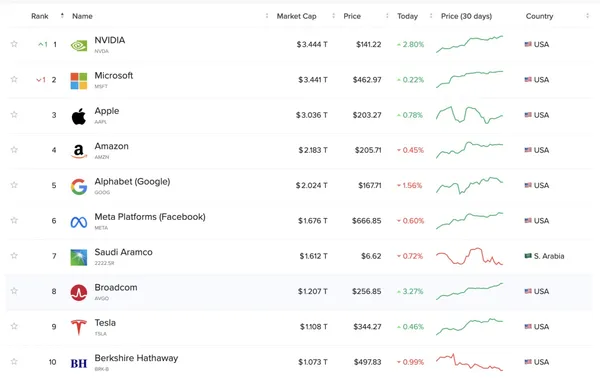Select the Name column header

click(x=82, y=16)
